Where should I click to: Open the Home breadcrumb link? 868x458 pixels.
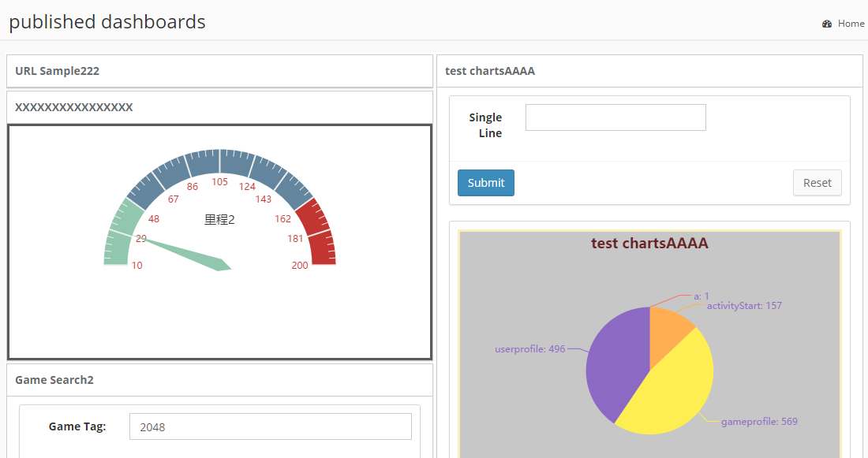pos(851,24)
